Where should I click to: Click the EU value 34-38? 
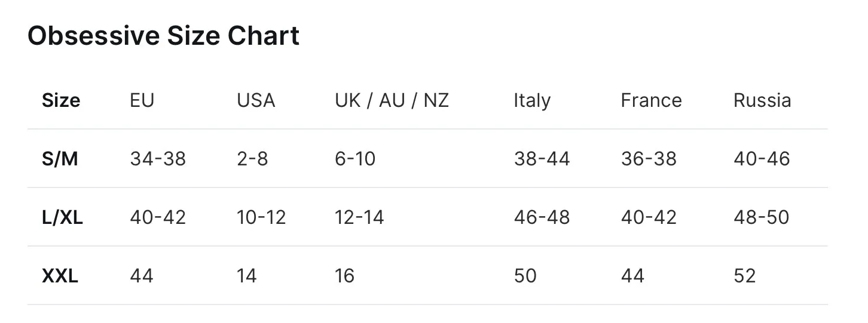[x=158, y=159]
